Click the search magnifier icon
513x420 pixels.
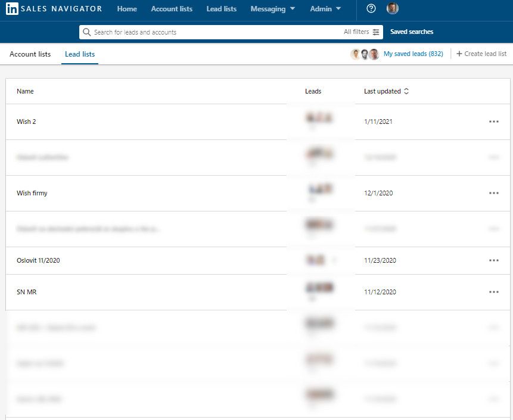[88, 32]
